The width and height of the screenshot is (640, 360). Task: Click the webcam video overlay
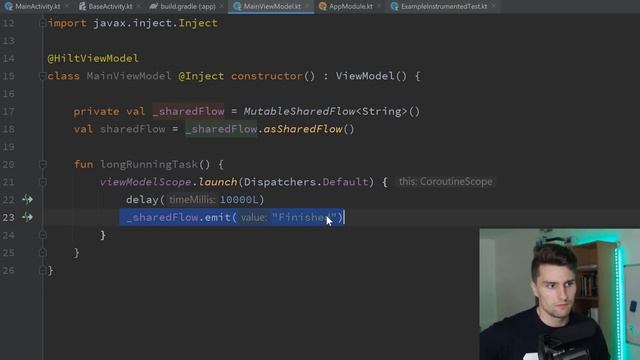[560, 294]
